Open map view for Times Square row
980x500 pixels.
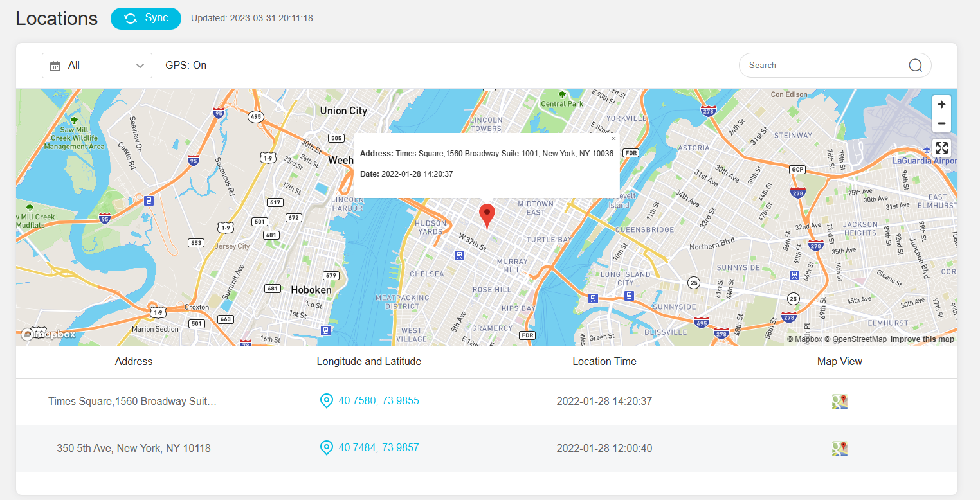pos(840,402)
